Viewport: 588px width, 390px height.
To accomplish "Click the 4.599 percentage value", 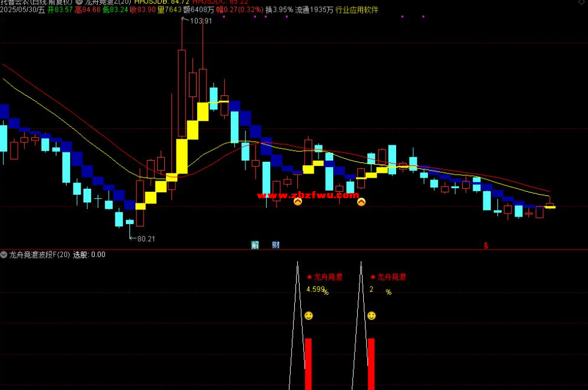I will 315,289.
